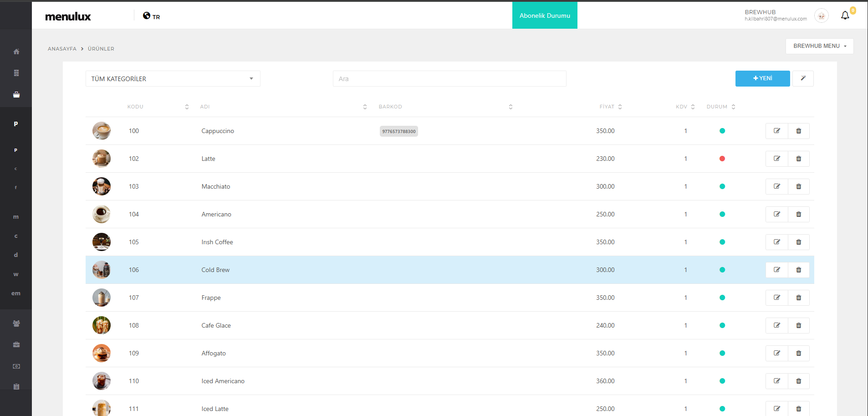
Task: Click the +YENİ button
Action: [x=762, y=78]
